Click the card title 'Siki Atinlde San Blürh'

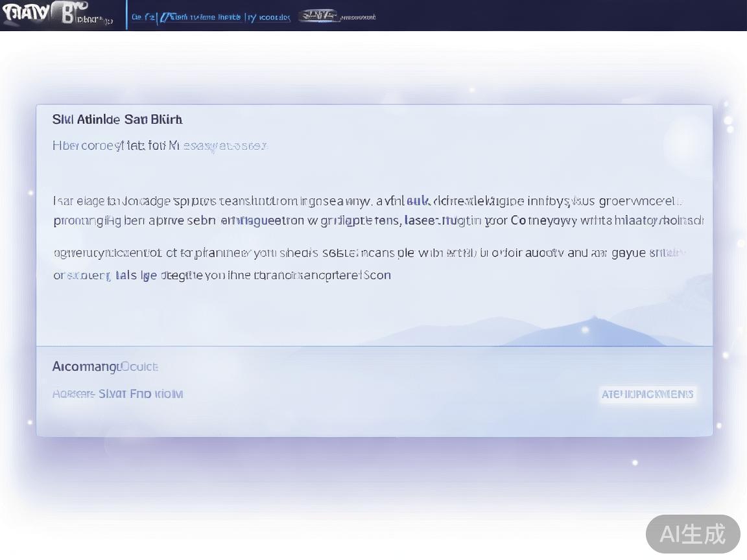click(117, 120)
